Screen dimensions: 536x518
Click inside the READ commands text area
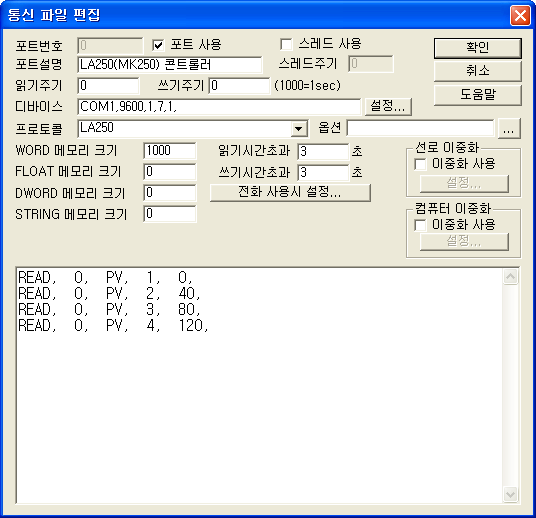click(259, 386)
